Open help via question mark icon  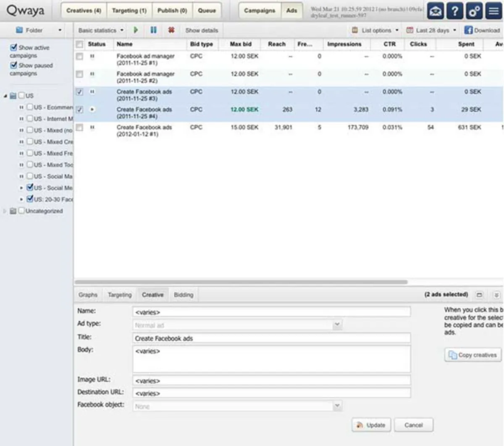454,11
